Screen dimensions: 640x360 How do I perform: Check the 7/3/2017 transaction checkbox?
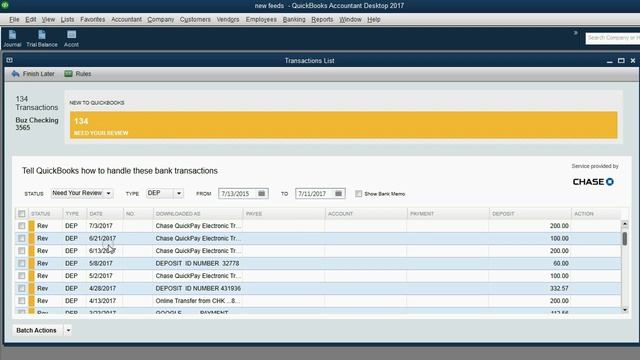[22, 226]
